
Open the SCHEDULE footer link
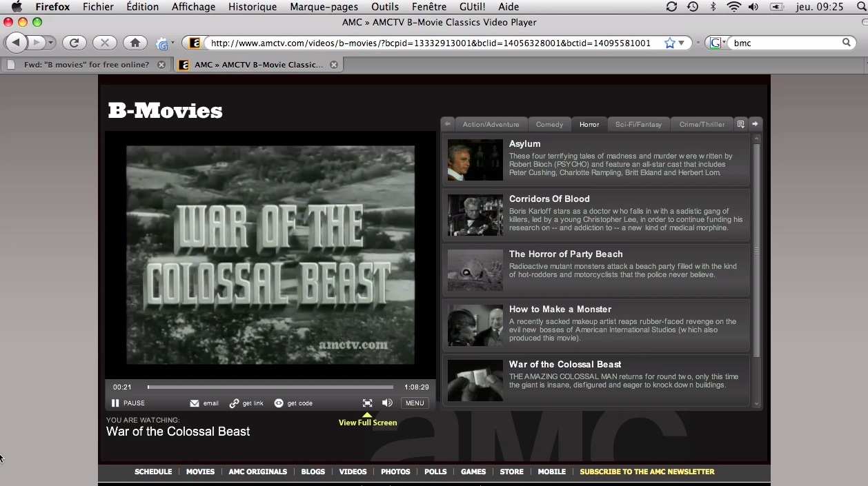[153, 472]
